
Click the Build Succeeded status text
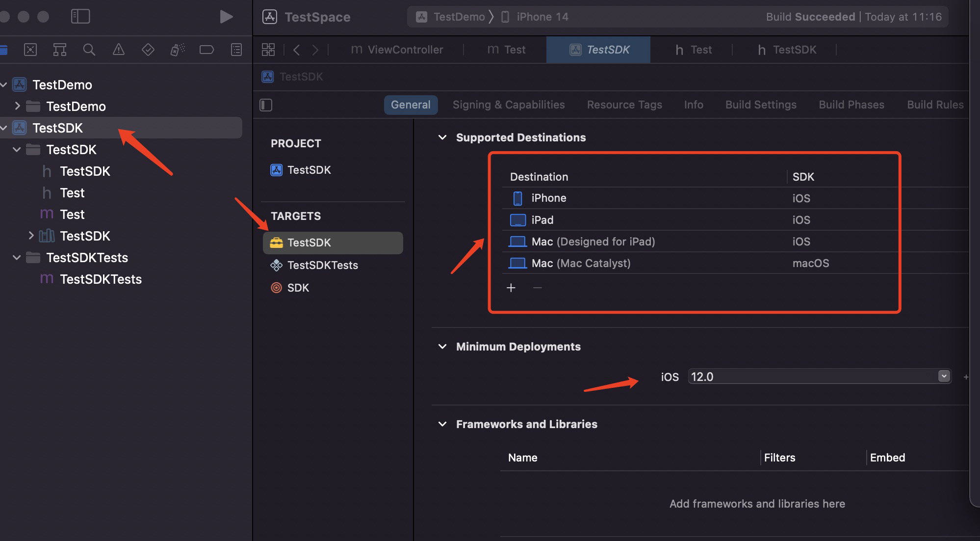point(810,17)
